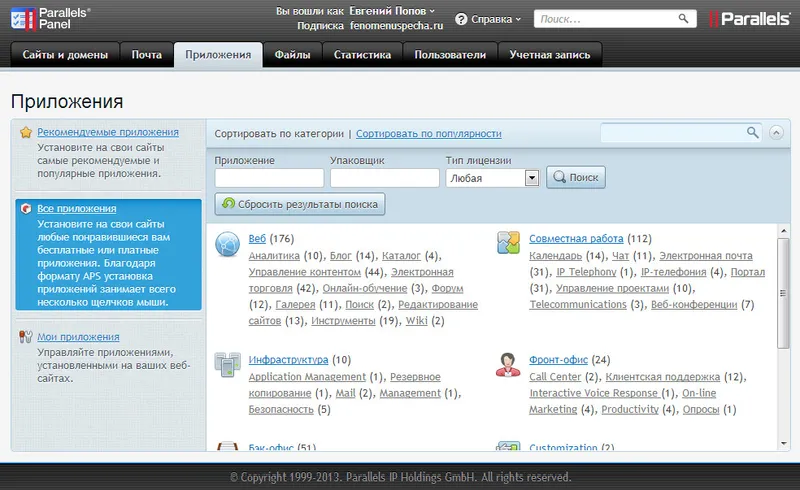The width and height of the screenshot is (800, 490).
Task: Click the magnifier icon in applications search field
Action: point(753,133)
